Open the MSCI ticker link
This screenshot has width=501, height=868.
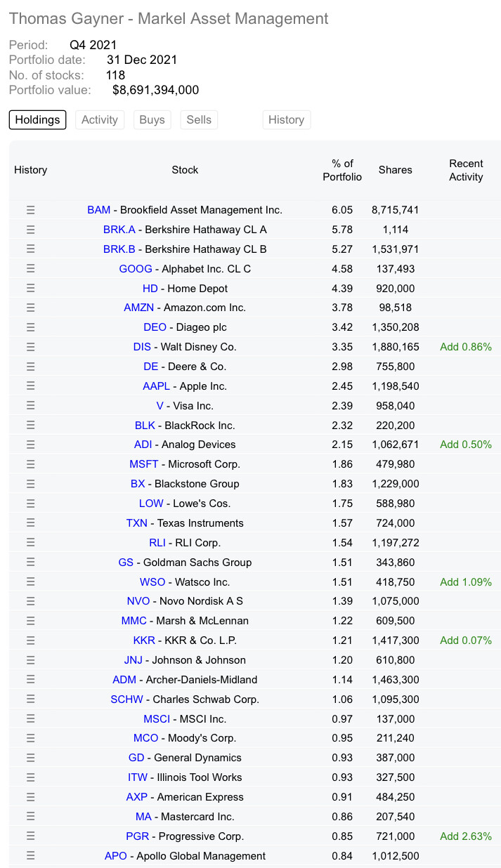(x=157, y=719)
